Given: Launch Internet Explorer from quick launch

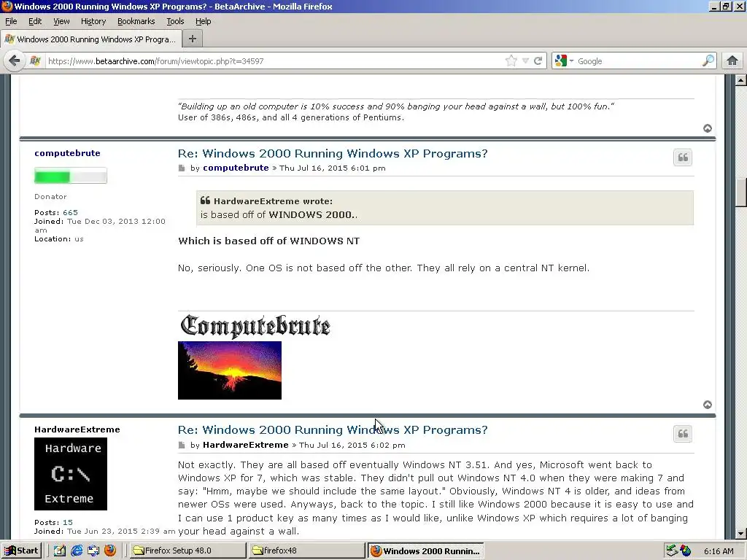Looking at the screenshot, I should point(76,551).
